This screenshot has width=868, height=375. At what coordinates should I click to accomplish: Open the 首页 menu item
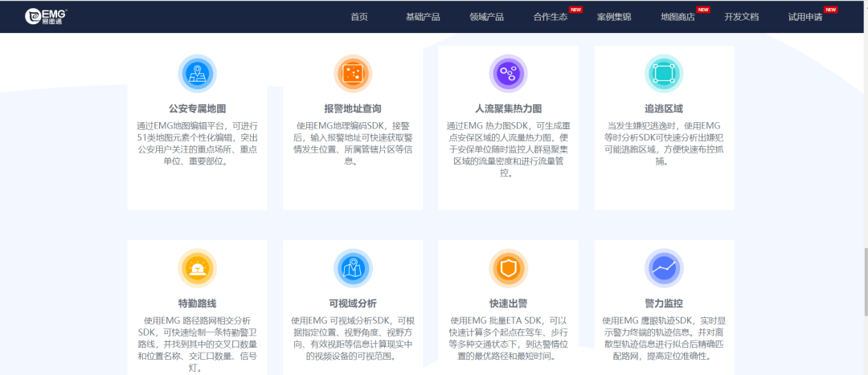[x=359, y=17]
